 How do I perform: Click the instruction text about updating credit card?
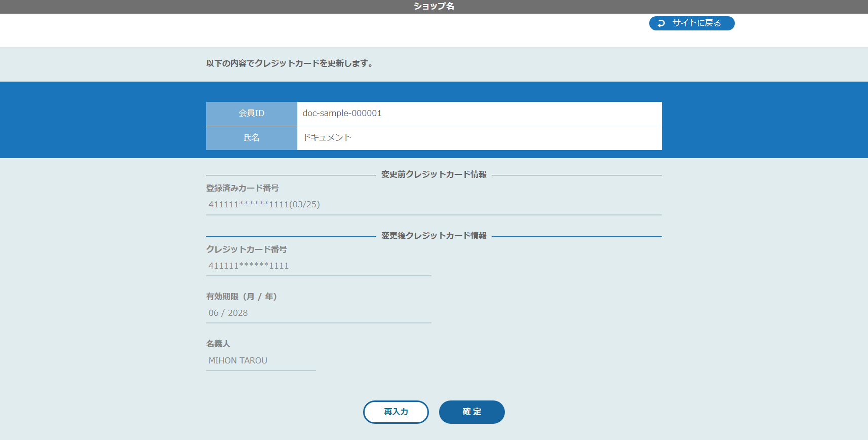[x=290, y=63]
